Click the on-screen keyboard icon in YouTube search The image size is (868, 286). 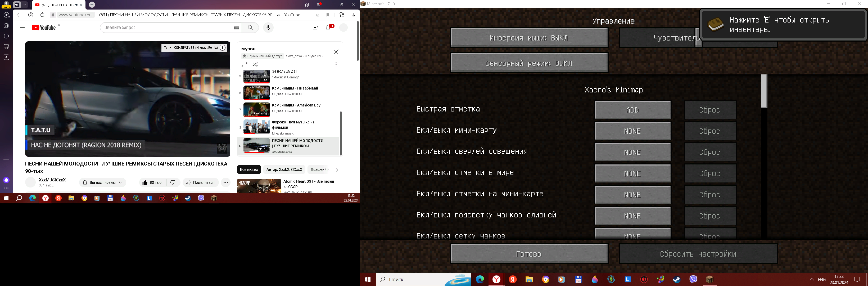pos(237,28)
